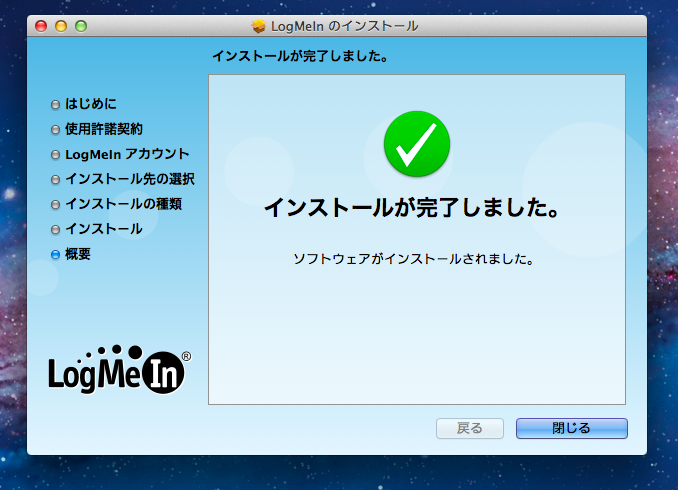Click the ソフトウェアがインストールされました。 message
The height and width of the screenshot is (490, 678).
click(414, 259)
